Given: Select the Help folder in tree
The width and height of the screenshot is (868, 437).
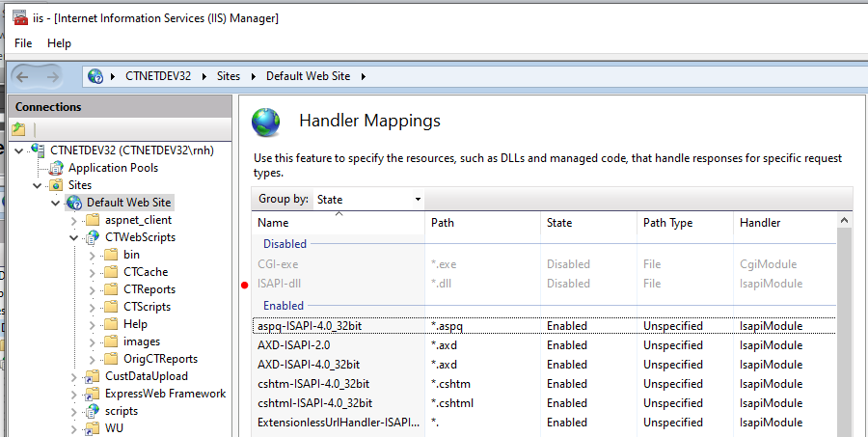Looking at the screenshot, I should pyautogui.click(x=135, y=324).
